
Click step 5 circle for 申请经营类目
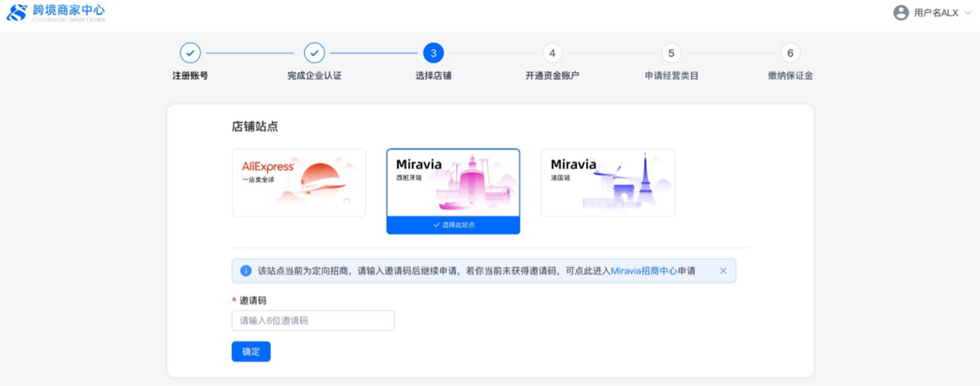671,53
